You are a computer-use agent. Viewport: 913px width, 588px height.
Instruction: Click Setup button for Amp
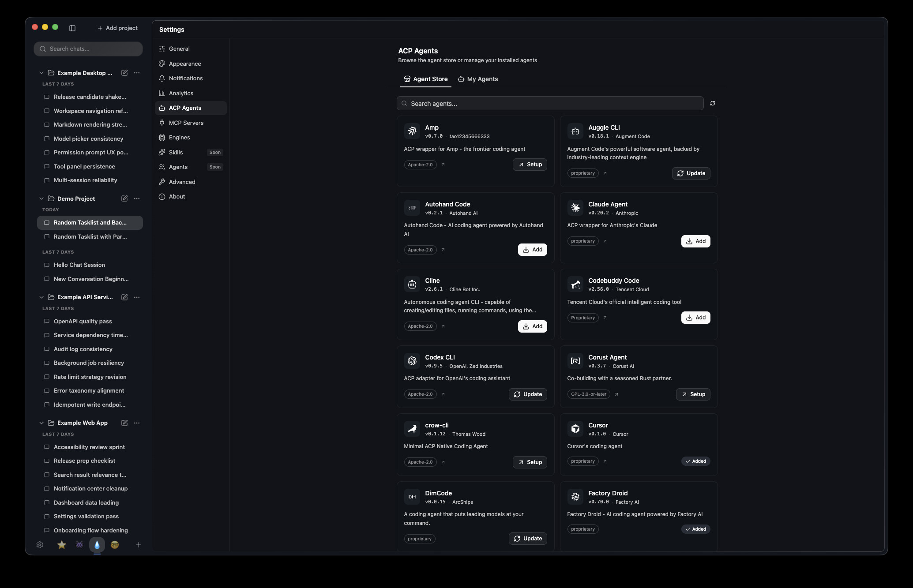(x=530, y=165)
